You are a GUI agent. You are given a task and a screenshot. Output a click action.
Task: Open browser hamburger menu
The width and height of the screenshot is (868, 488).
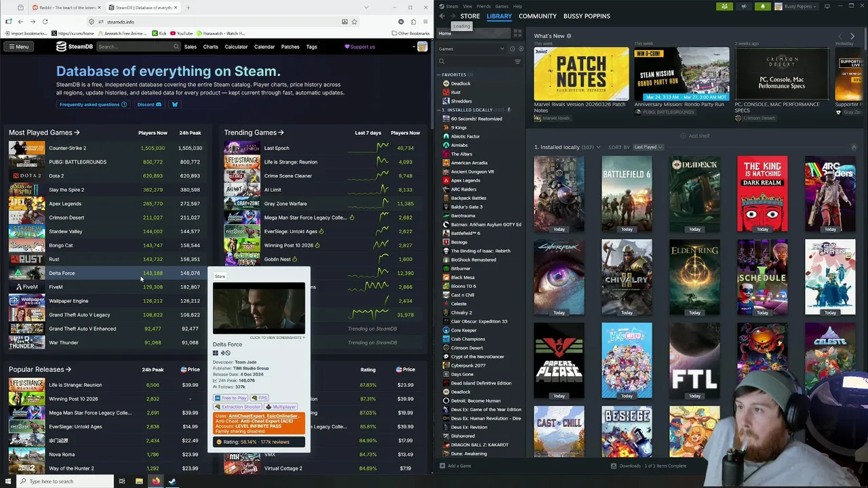[x=425, y=22]
